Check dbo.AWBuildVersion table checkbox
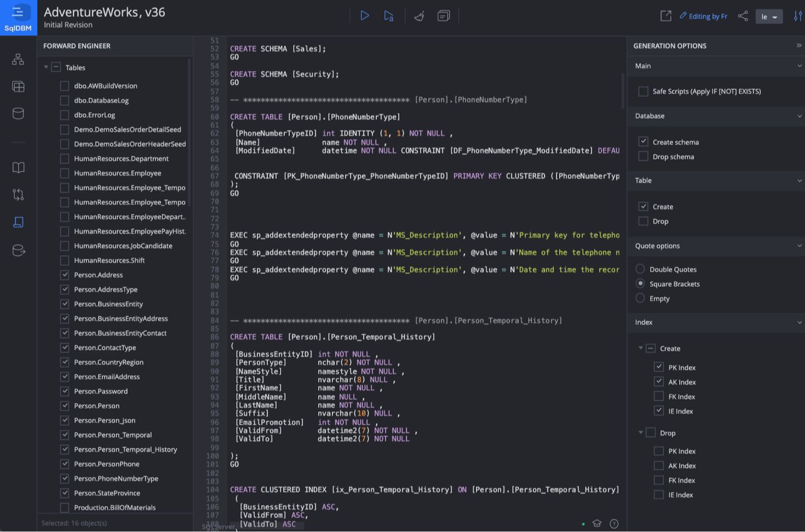This screenshot has width=805, height=532. 65,86
